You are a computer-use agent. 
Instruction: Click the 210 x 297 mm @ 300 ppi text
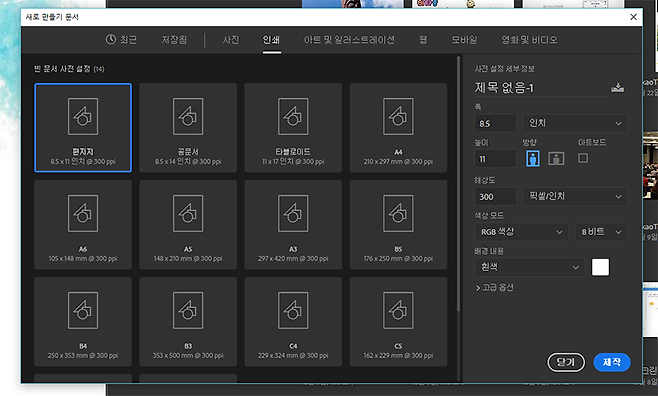click(x=398, y=162)
